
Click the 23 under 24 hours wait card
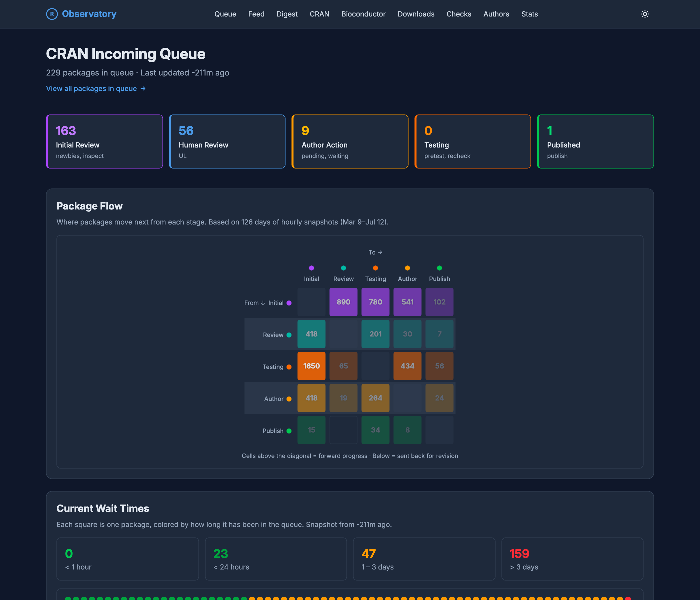[x=276, y=559]
